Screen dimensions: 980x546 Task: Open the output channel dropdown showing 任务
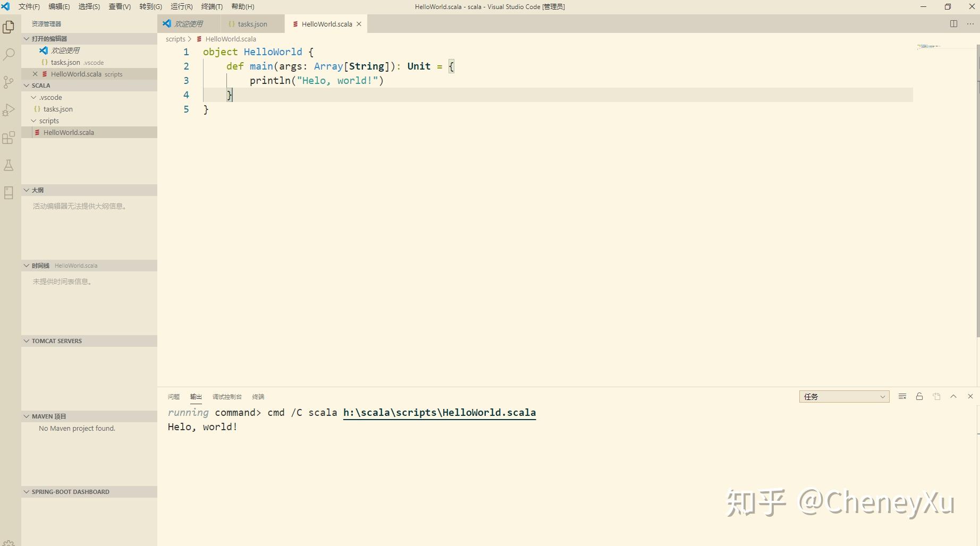pos(843,396)
